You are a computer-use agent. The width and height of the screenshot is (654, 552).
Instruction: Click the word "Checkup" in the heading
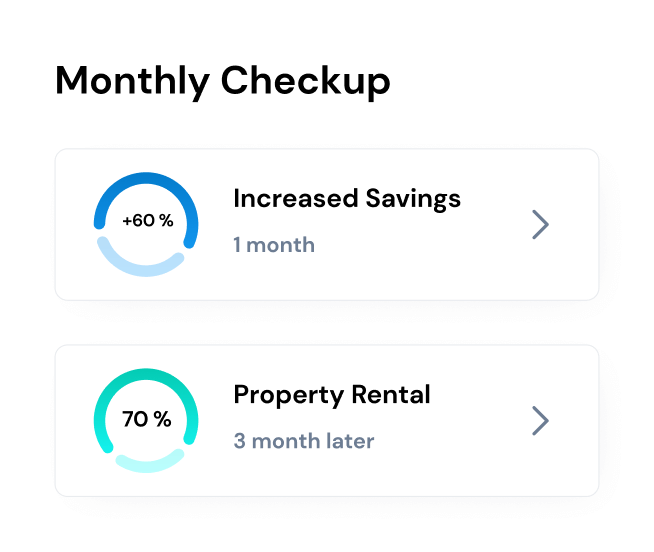tap(306, 80)
